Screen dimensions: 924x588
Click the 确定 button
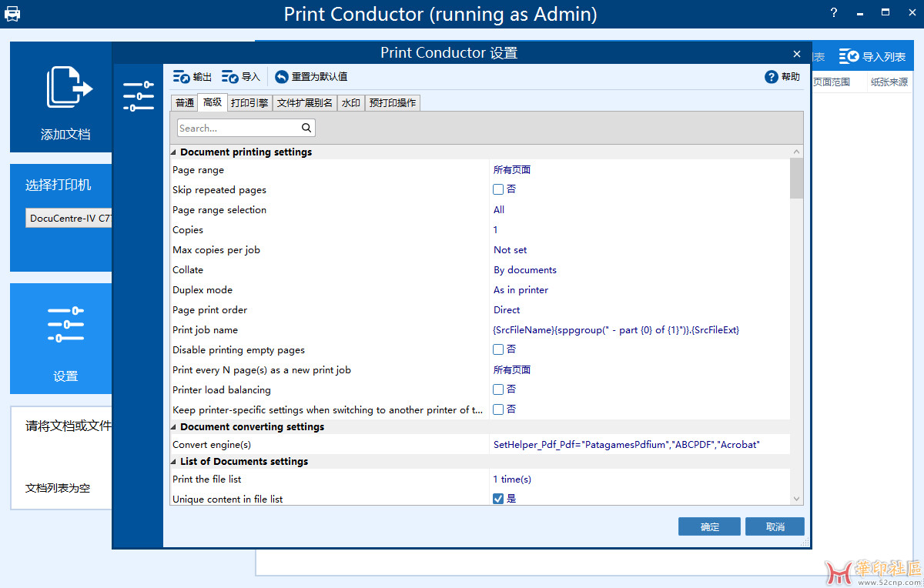[x=710, y=526]
